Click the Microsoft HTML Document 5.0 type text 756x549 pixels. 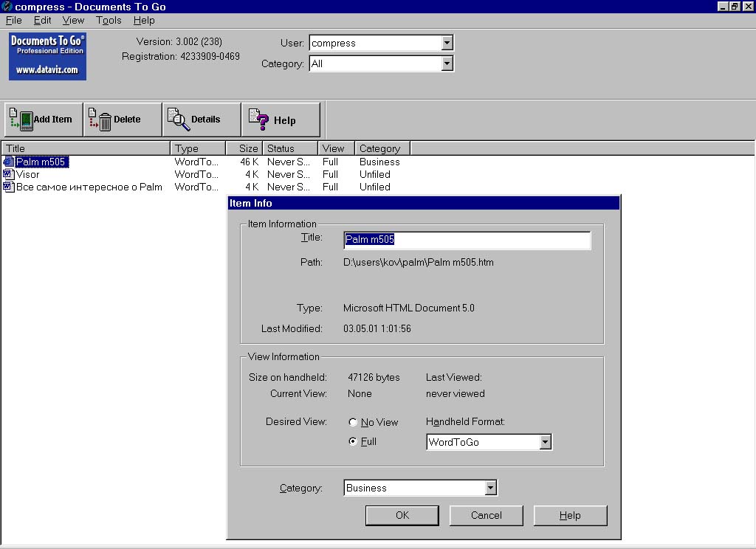point(409,308)
